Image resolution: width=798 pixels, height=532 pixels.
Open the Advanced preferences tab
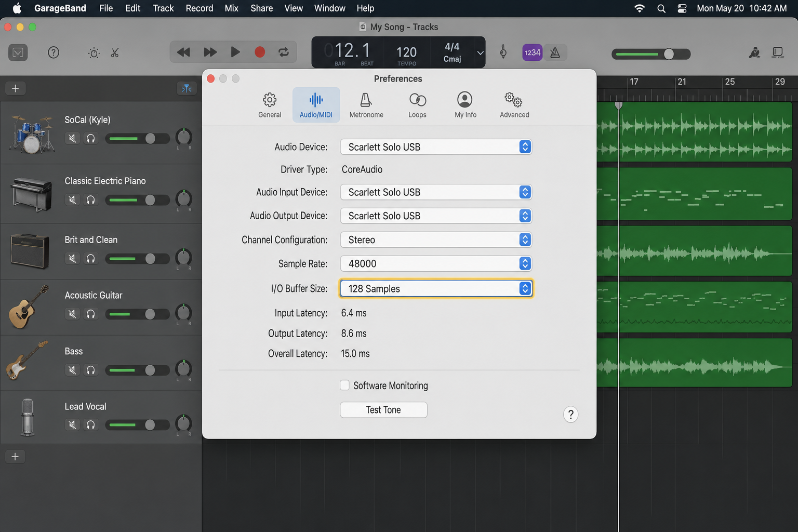pyautogui.click(x=514, y=105)
